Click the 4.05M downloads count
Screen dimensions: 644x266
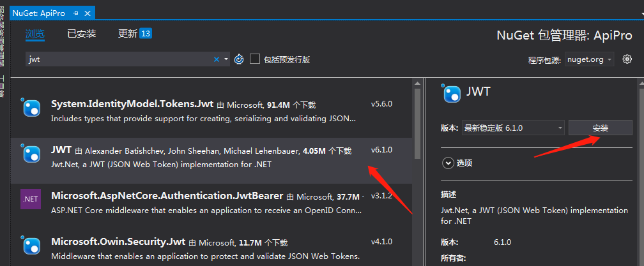click(x=314, y=151)
